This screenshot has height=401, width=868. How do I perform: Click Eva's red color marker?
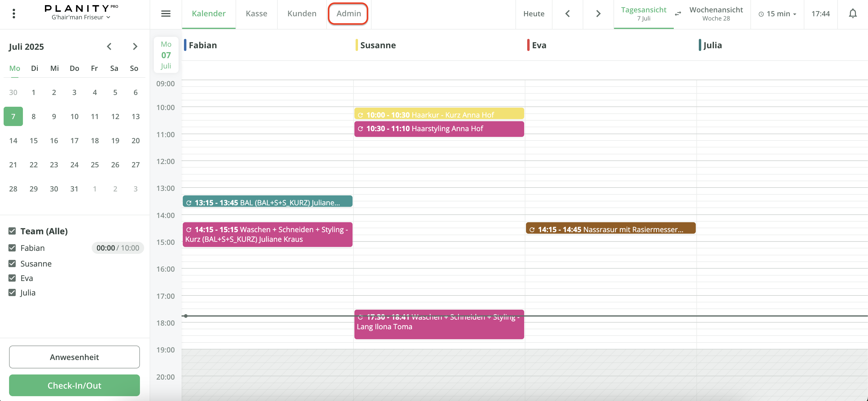(528, 45)
